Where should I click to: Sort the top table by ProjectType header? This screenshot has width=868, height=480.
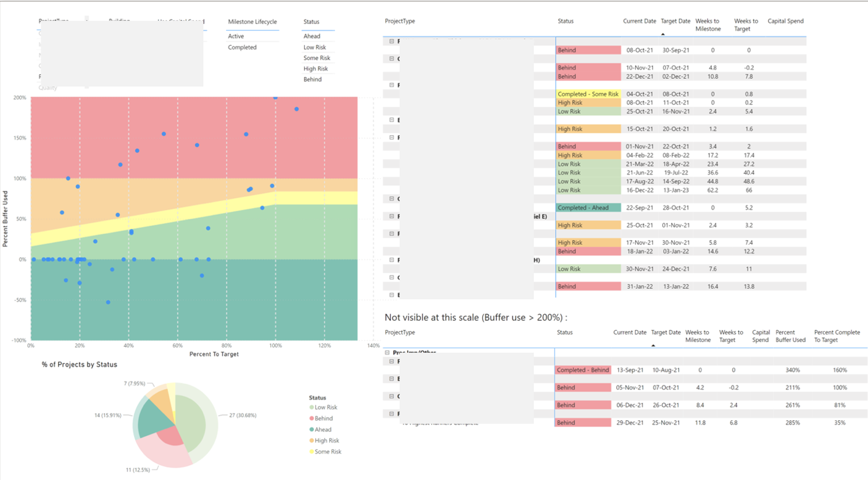399,21
